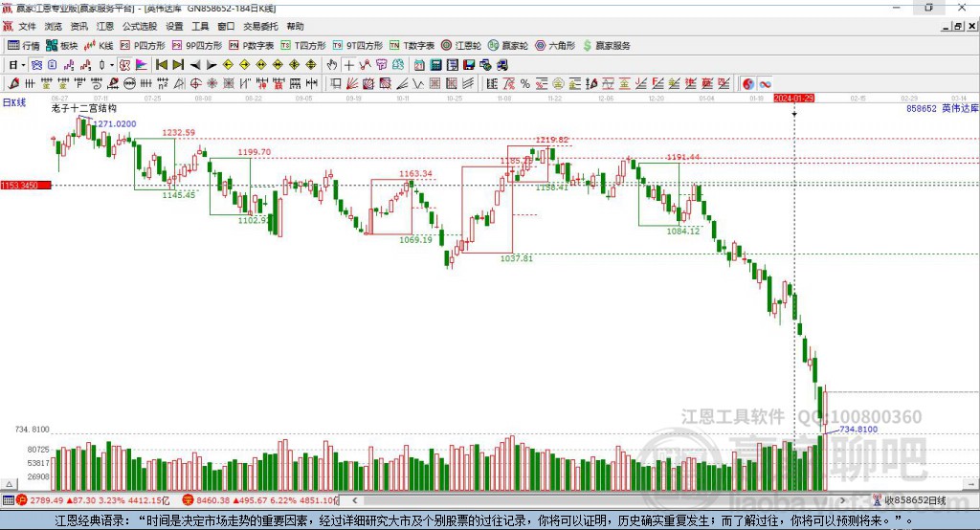Click the 734.8100 low price label
980x530 pixels.
pos(858,430)
